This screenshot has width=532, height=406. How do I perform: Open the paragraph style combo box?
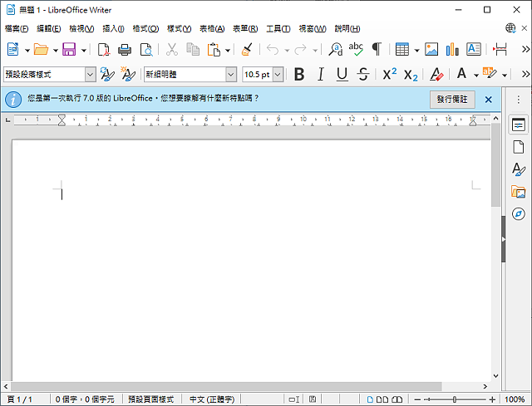(50, 74)
